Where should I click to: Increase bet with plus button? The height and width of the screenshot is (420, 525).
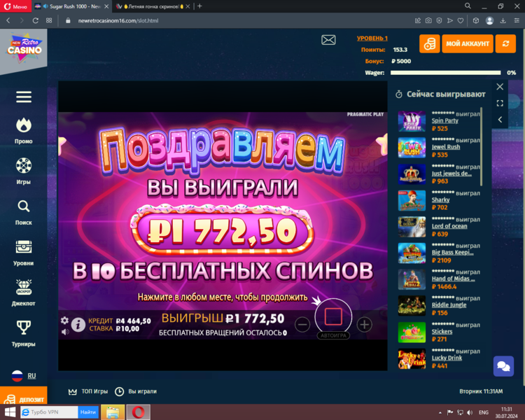click(364, 324)
